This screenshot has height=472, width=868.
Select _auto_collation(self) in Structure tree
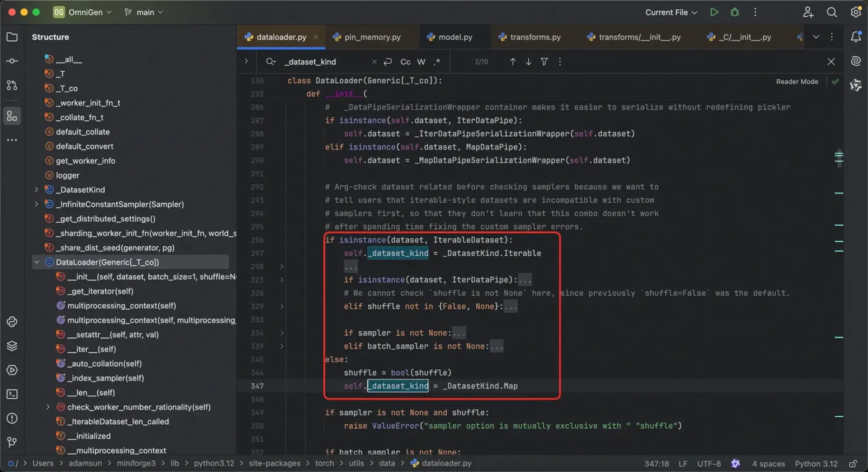[x=105, y=363]
